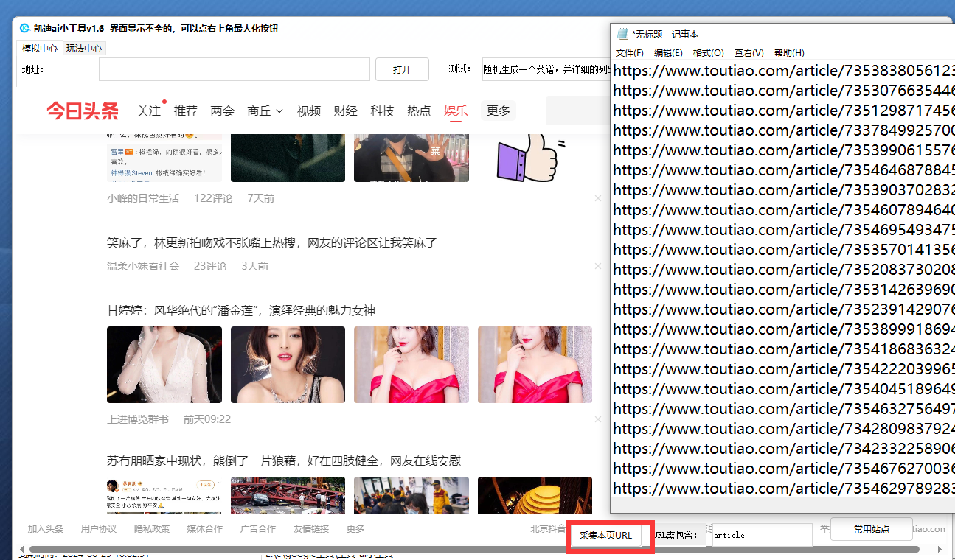Dismiss the 上进博览群书 article with its X
Viewport: 955px width, 560px height.
598,419
